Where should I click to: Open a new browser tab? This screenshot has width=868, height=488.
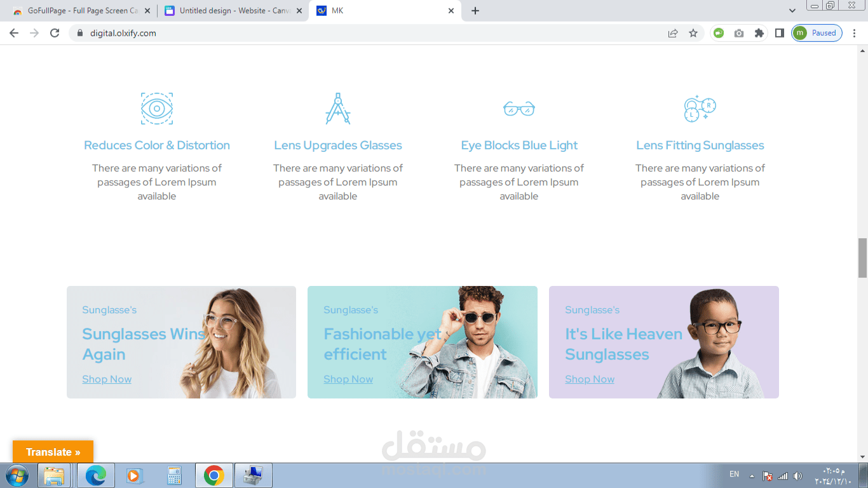click(475, 11)
